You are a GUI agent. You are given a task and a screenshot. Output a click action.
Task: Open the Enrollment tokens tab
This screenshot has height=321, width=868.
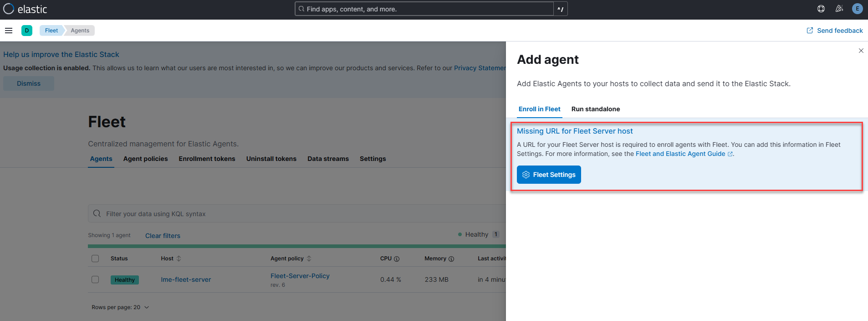click(x=207, y=159)
